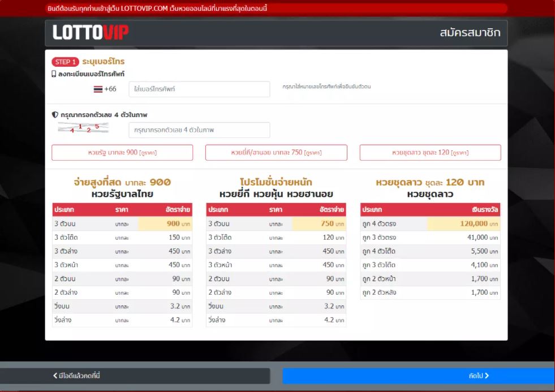This screenshot has height=392, width=555.
Task: Click the heading หวยชุดลาว ชุดละ 120 บาท
Action: coord(430,182)
